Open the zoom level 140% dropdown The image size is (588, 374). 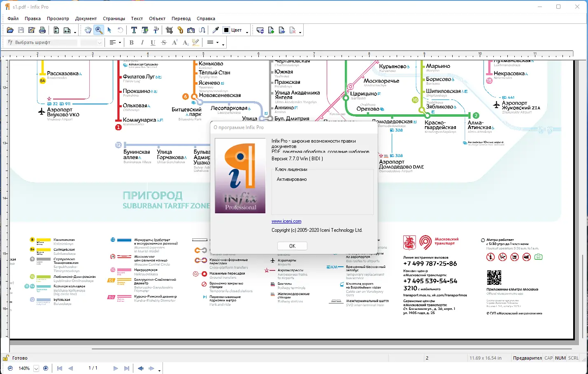click(x=36, y=368)
